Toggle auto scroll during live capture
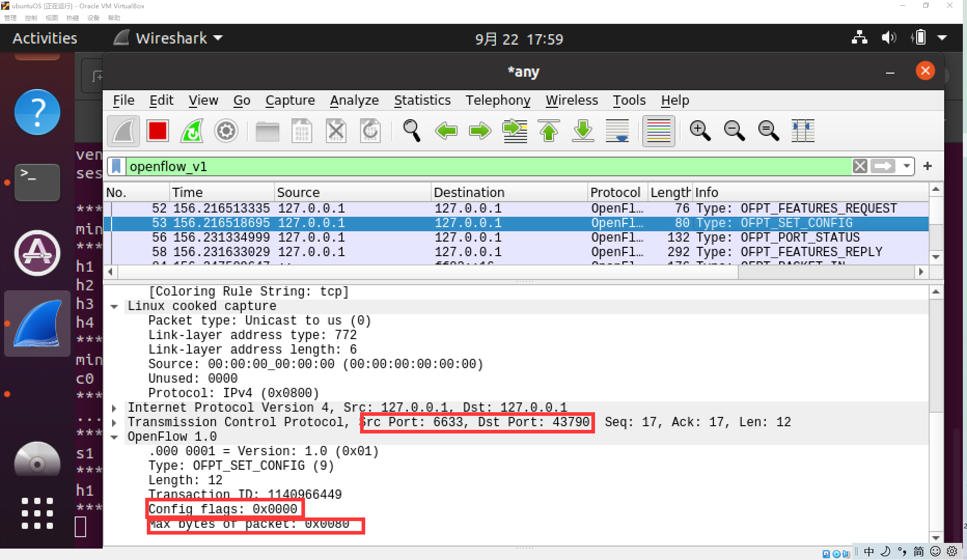 [x=617, y=131]
